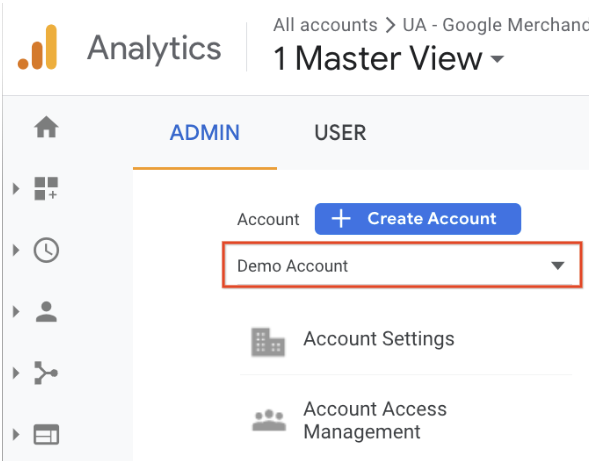Open the Behavior layout icon
This screenshot has height=461, width=589.
click(x=46, y=434)
